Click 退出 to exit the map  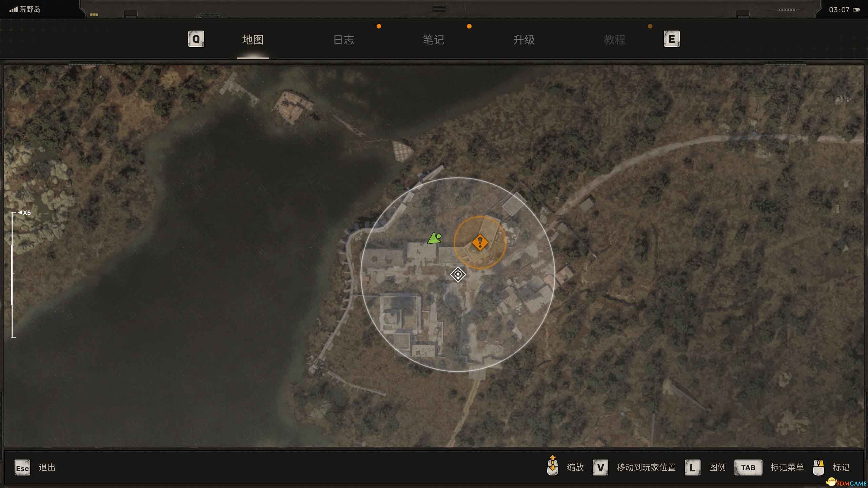click(47, 467)
